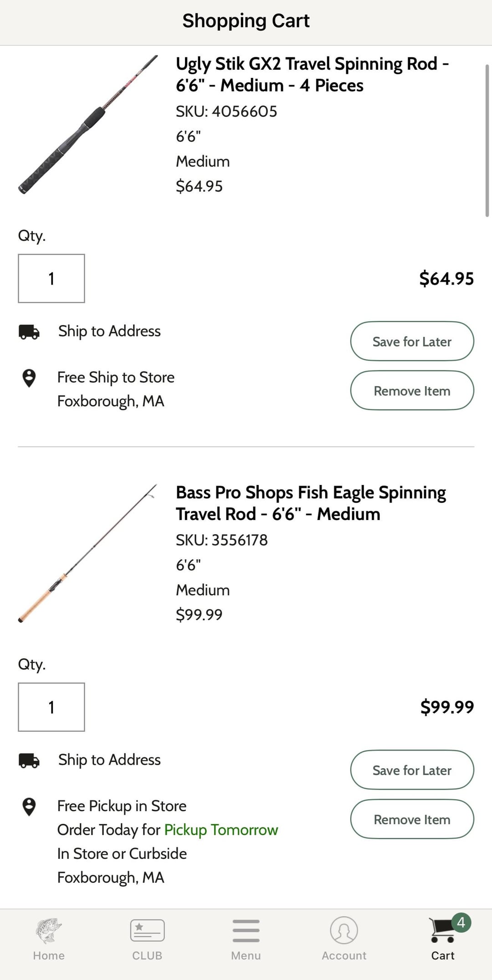Select Free Pickup in Store for Fish Eagle

click(x=122, y=806)
